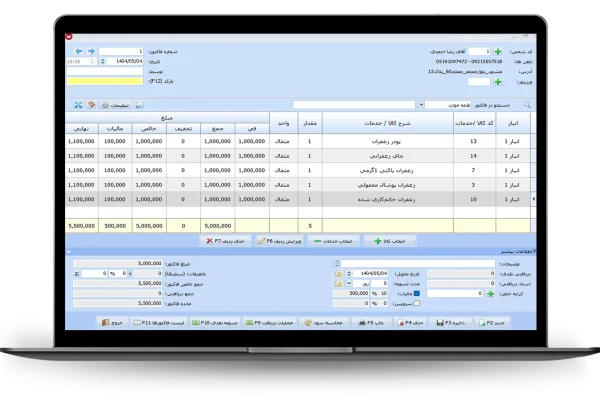This screenshot has height=400, width=600.
Task: Click the sigma icon beside discounts field
Action: coord(77,274)
